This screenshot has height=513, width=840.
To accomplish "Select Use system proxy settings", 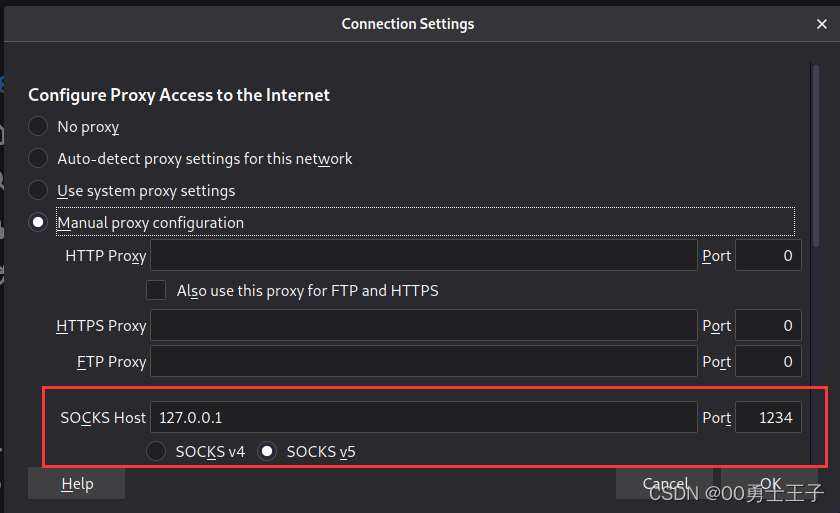I will pyautogui.click(x=38, y=190).
